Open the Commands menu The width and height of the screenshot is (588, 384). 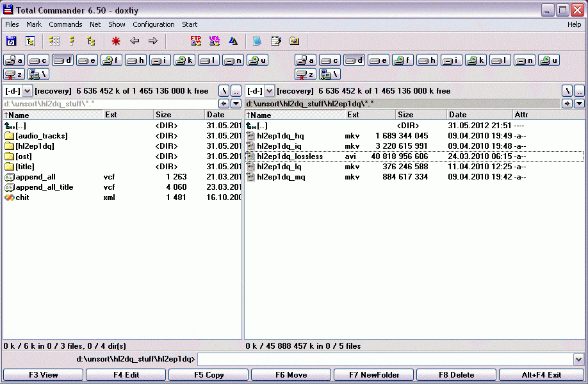(65, 24)
